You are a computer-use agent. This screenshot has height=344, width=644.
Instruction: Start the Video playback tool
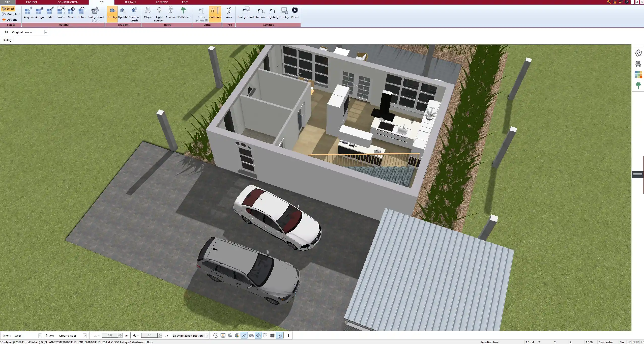coord(295,13)
